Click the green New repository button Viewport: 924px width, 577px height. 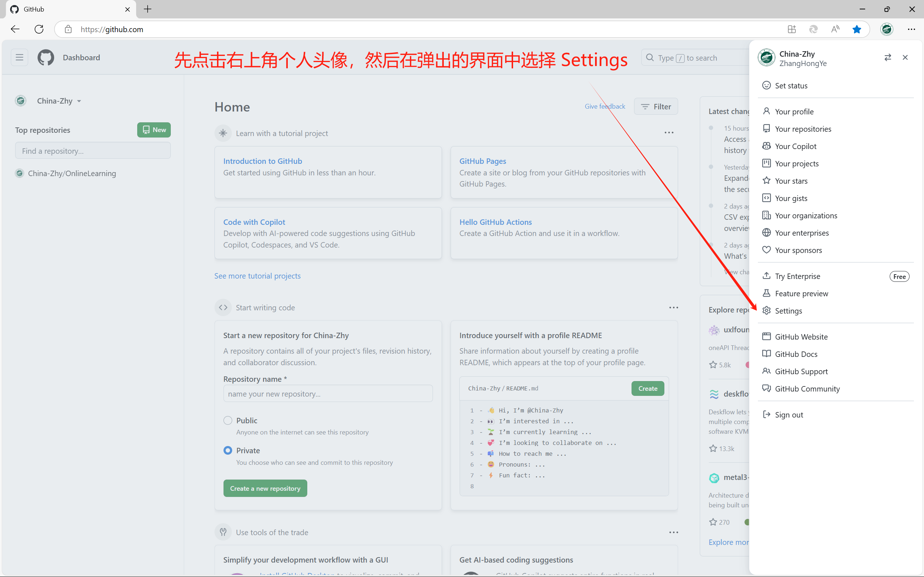154,130
